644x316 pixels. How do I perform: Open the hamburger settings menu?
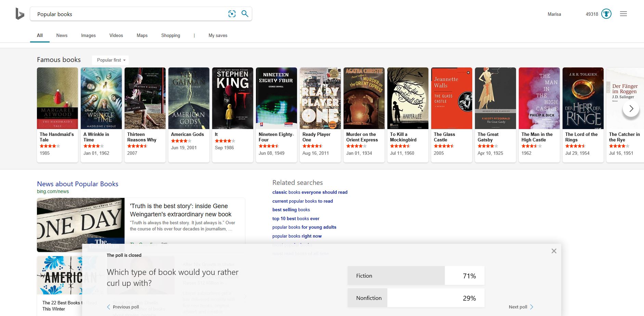(x=623, y=14)
